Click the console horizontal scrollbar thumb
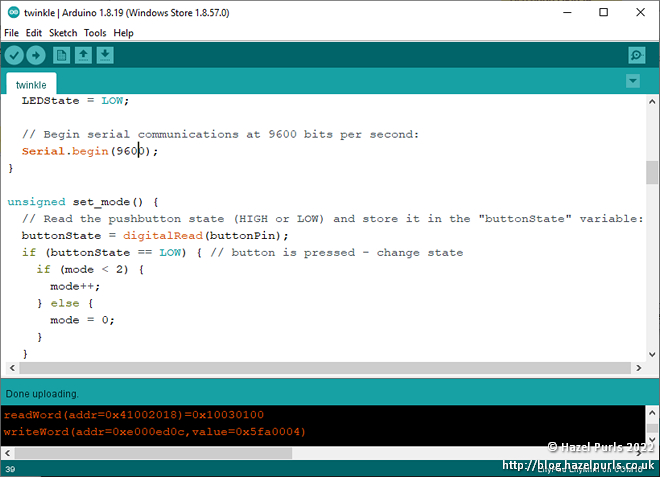 [x=153, y=453]
